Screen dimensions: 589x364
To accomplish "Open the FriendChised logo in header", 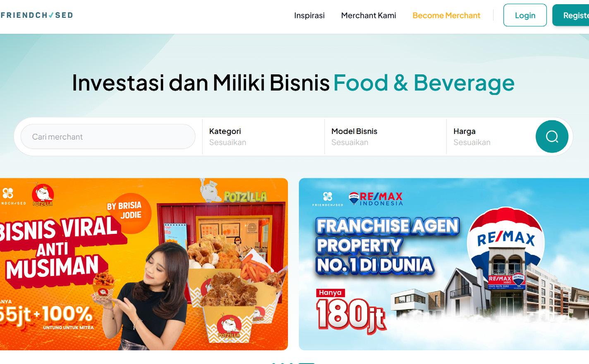I will (x=36, y=15).
